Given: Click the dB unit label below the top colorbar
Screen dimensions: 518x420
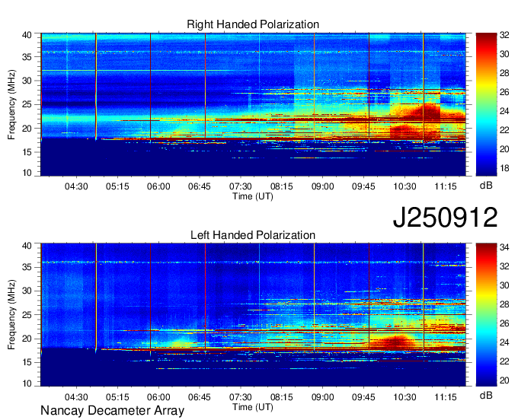Looking at the screenshot, I should 484,186.
